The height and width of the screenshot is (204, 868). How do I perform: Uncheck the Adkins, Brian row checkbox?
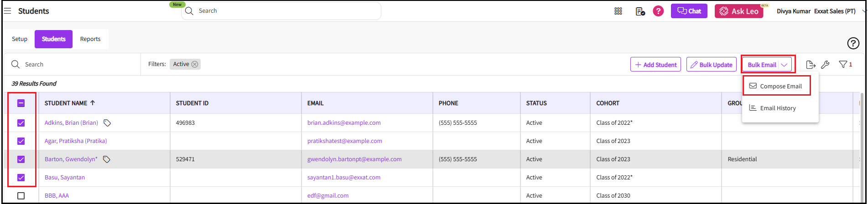[21, 123]
